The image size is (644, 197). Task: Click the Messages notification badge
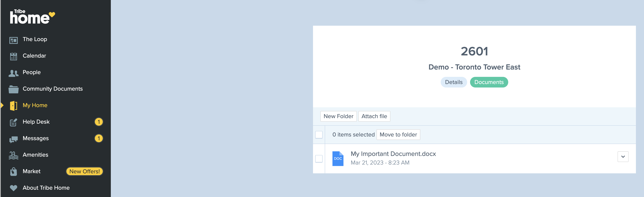coord(99,138)
